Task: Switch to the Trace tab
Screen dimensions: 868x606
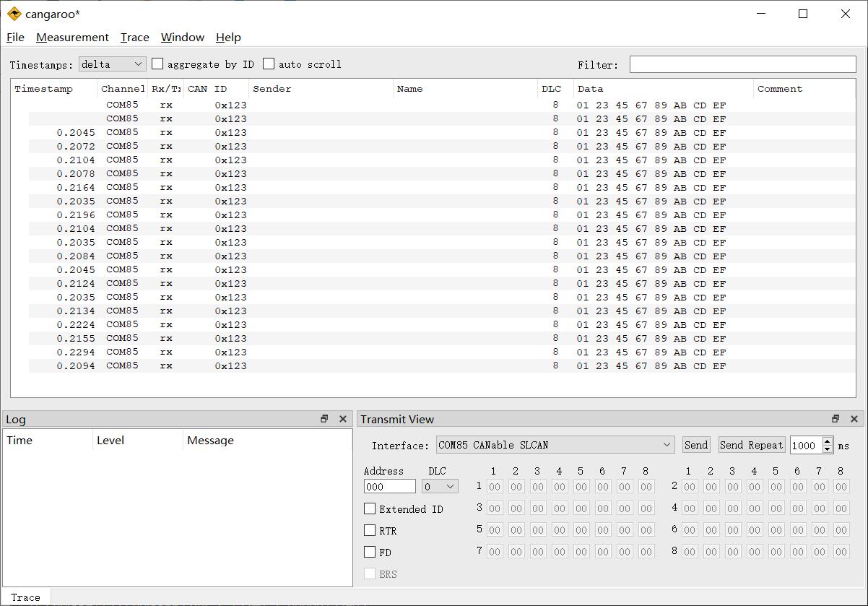Action: (x=26, y=597)
